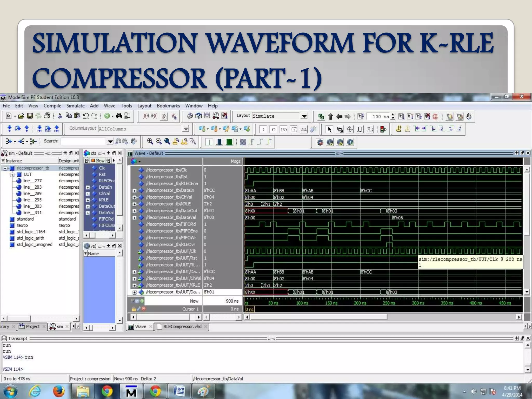Click the Stop sign icon in toolbar
Screen dimensions: 532x399
435,116
